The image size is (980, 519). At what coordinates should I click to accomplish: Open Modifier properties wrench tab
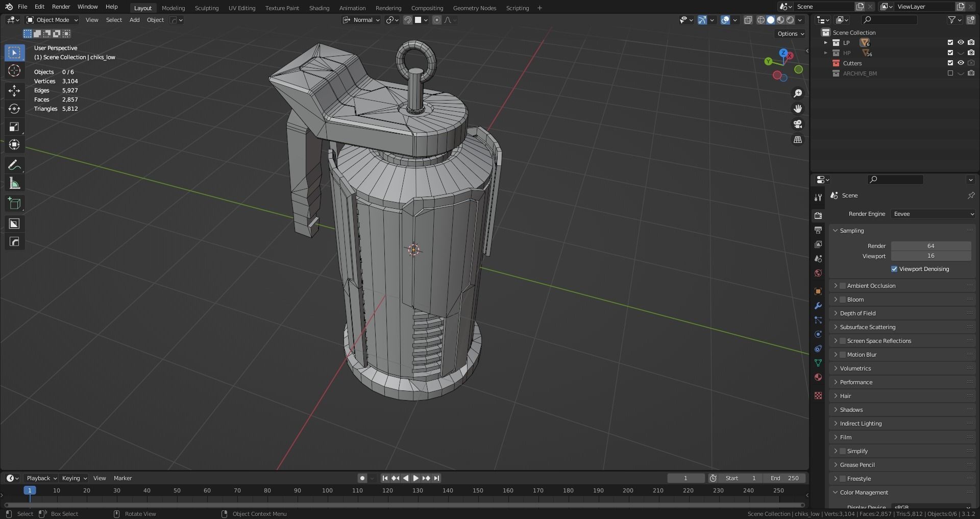point(818,306)
